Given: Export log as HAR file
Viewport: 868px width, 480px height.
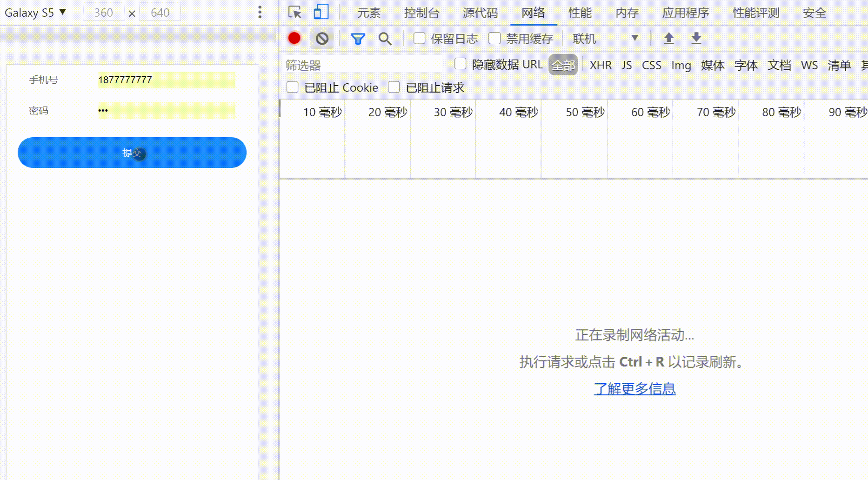Looking at the screenshot, I should coord(695,38).
